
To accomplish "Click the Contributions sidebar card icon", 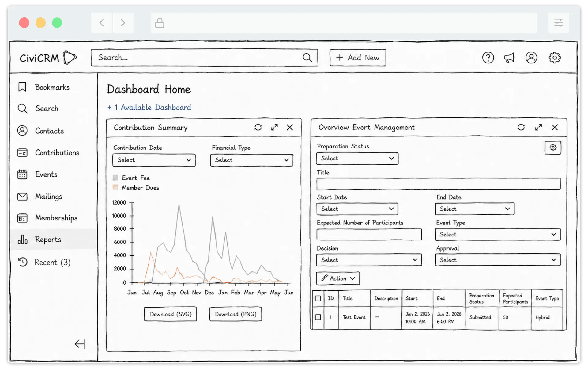I will click(22, 152).
